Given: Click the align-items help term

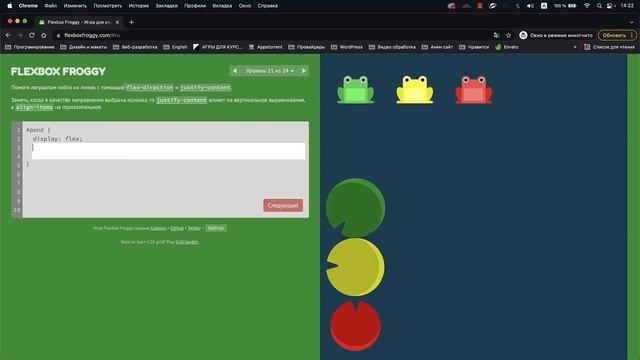Looking at the screenshot, I should point(34,107).
